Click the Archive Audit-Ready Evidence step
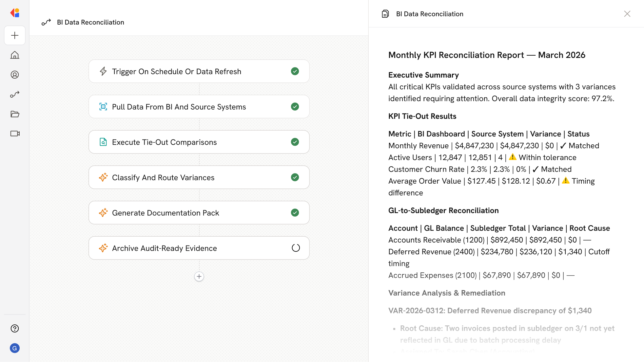 click(165, 248)
